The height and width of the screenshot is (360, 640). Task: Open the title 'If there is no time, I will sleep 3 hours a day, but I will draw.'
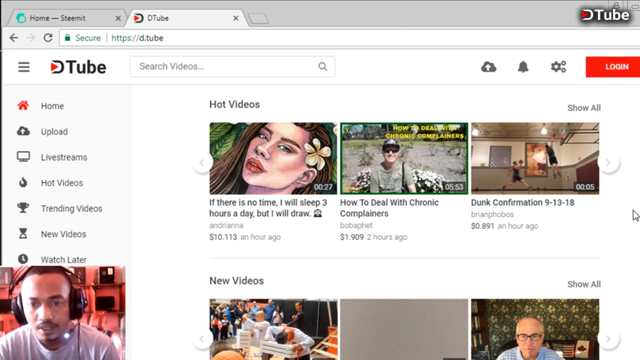pos(268,208)
